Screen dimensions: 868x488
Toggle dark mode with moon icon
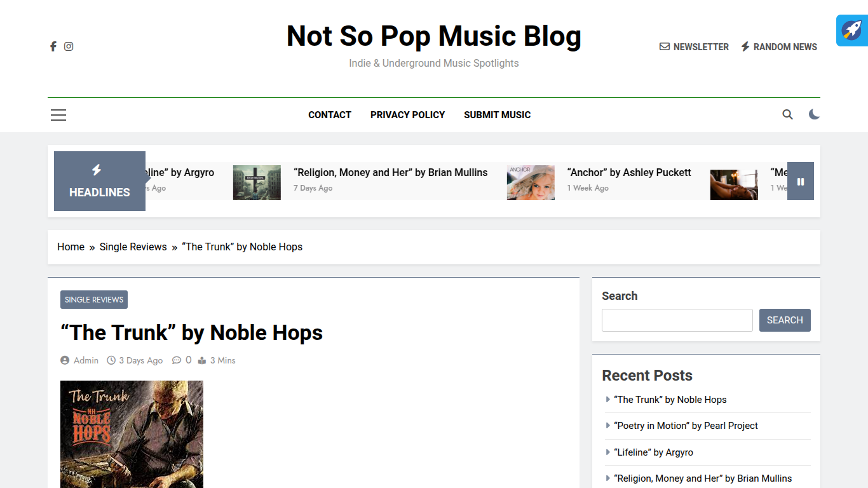(814, 114)
